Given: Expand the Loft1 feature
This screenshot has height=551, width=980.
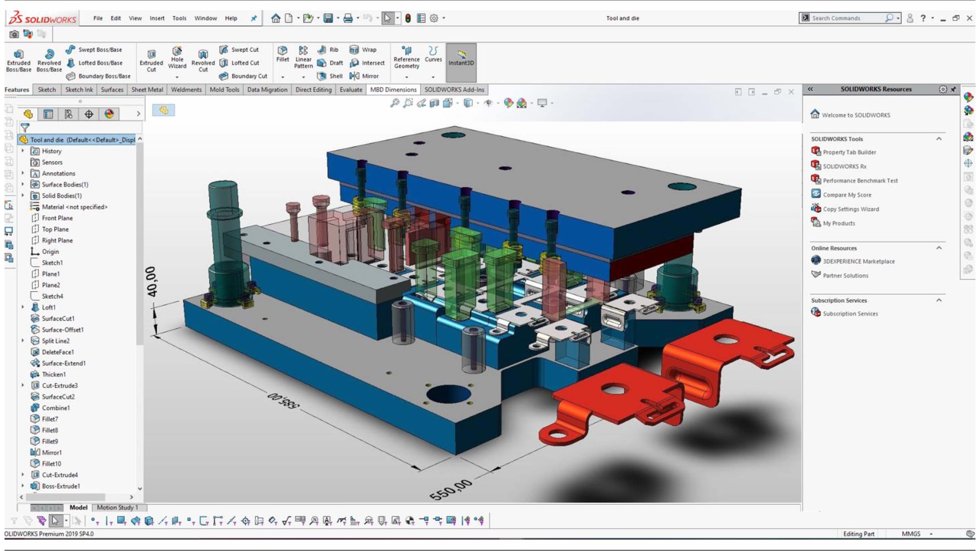Looking at the screenshot, I should coord(23,307).
